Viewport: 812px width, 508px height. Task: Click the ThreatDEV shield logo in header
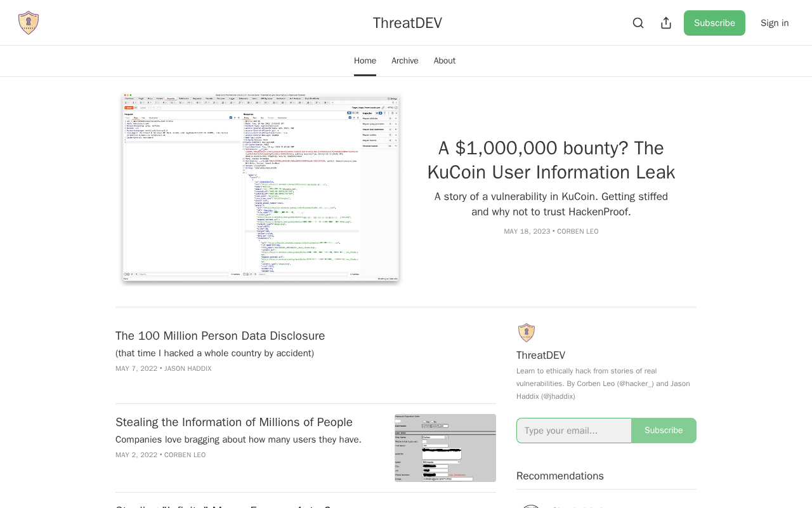click(x=29, y=23)
